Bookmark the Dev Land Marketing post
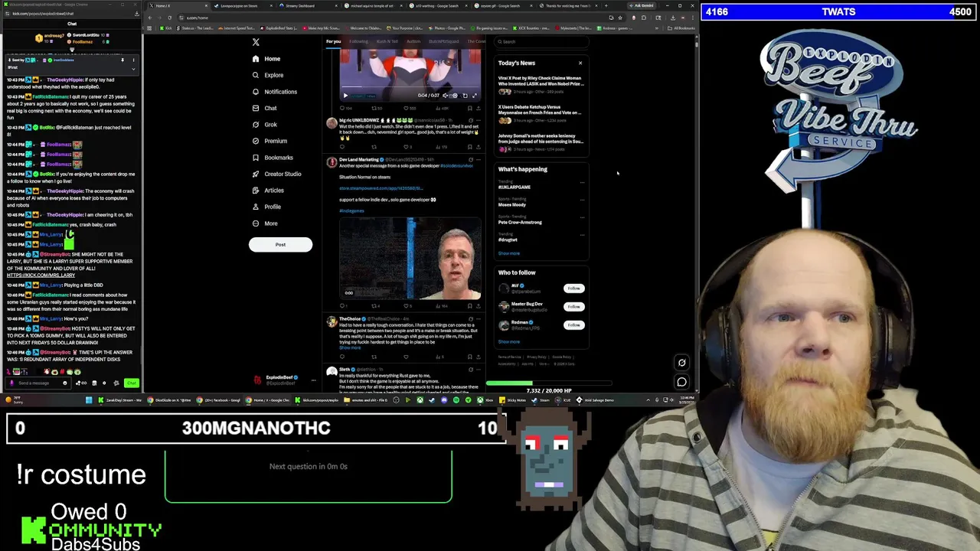Screen dimensions: 980x551 coord(469,306)
